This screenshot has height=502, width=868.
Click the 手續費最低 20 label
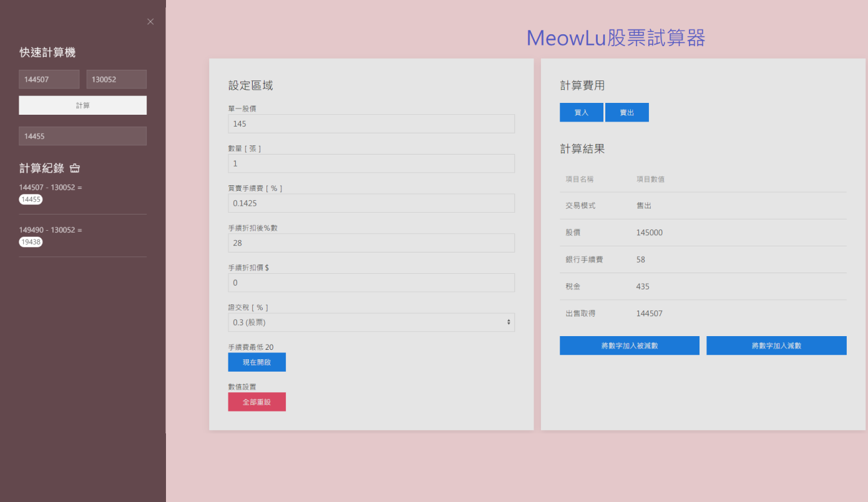pos(251,347)
